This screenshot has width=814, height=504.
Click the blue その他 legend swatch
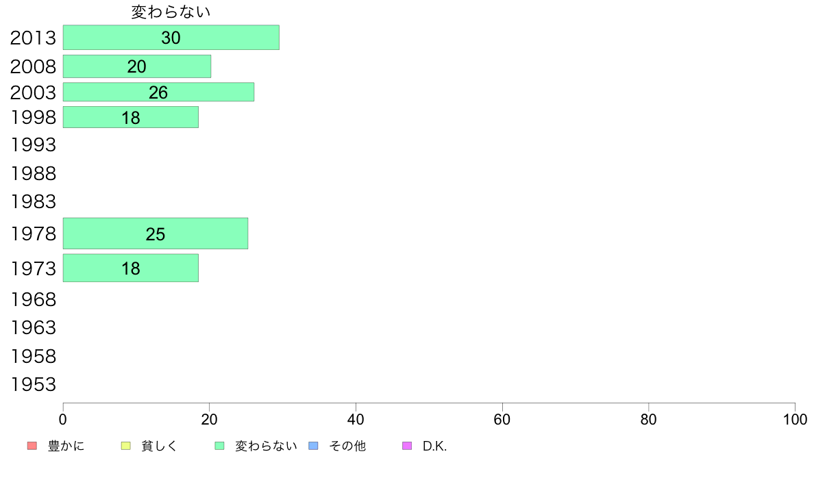(314, 446)
